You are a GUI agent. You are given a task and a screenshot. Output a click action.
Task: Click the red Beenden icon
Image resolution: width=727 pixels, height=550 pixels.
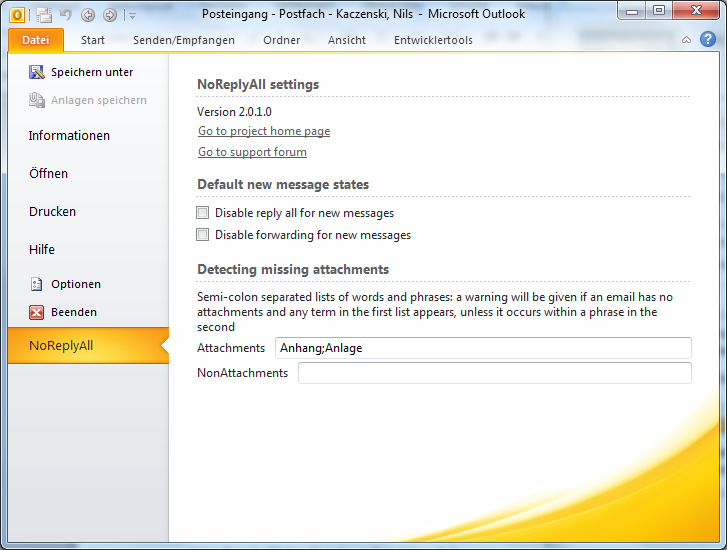[37, 312]
